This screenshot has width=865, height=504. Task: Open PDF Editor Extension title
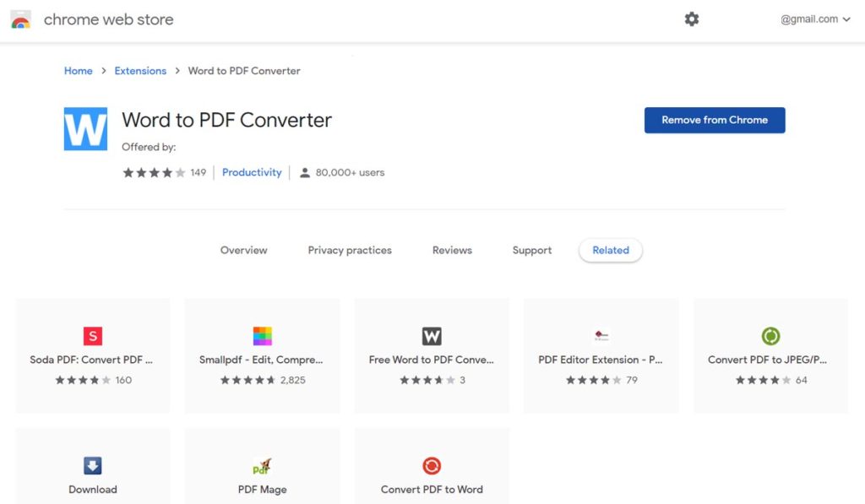(x=601, y=360)
